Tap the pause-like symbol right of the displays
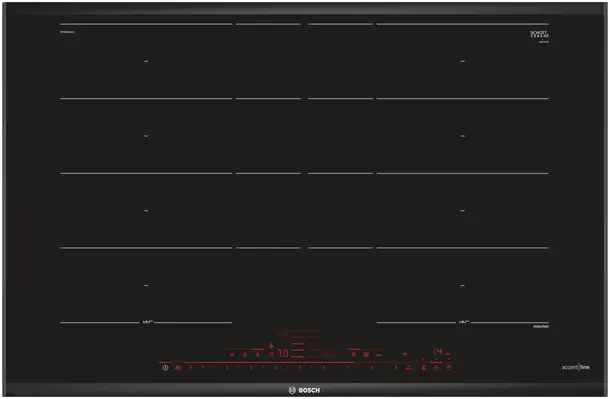This screenshot has height=399, width=610. pos(354,354)
